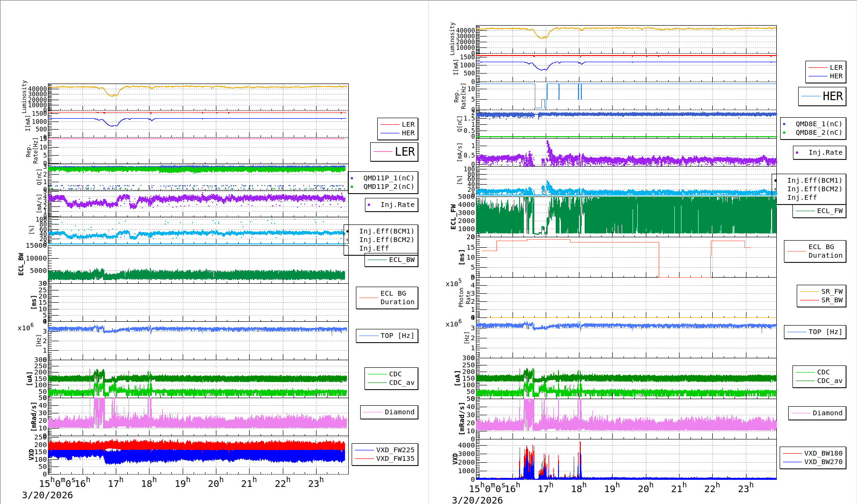Click the VXD_BW270 legend entry
This screenshot has height=504, width=857.
tap(823, 462)
